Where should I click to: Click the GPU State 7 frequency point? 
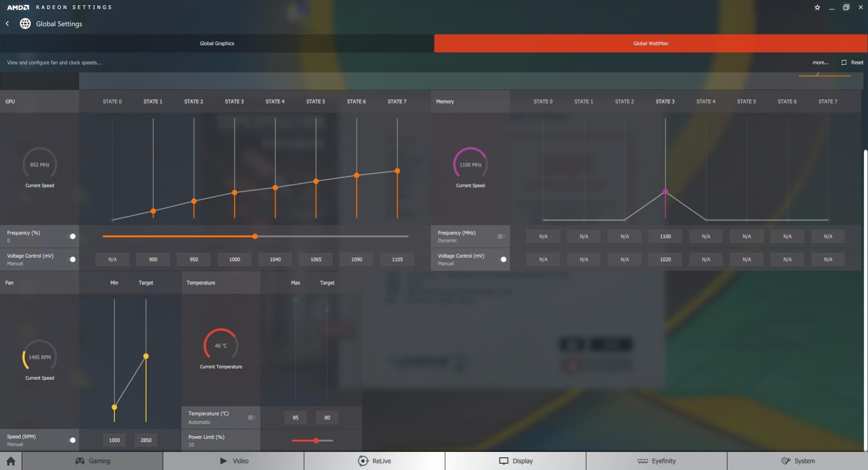pyautogui.click(x=397, y=171)
